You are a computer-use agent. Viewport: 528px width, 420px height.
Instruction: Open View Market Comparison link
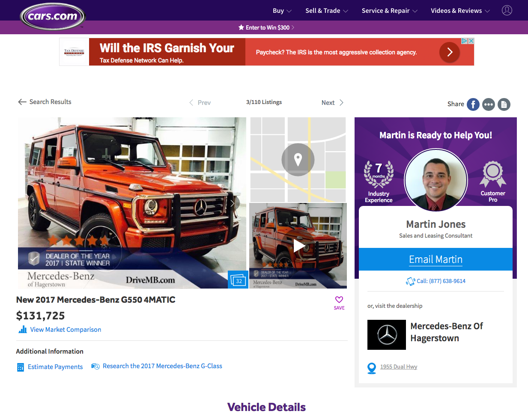(66, 330)
